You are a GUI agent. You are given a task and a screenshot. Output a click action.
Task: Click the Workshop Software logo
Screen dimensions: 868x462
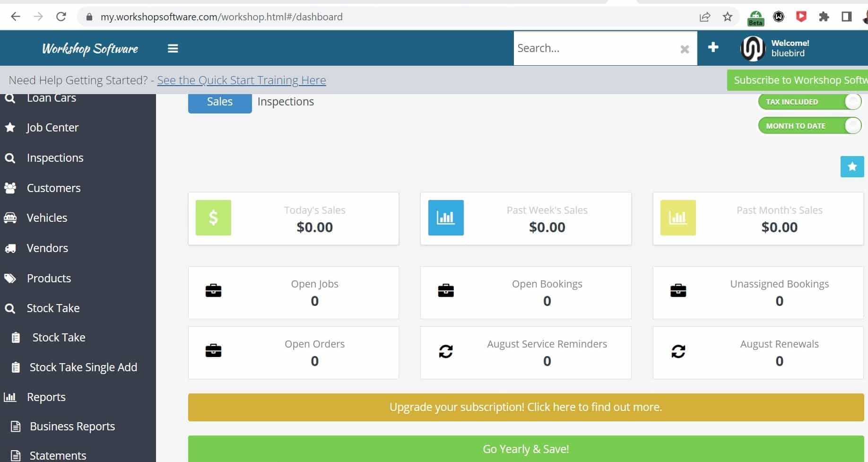point(90,49)
